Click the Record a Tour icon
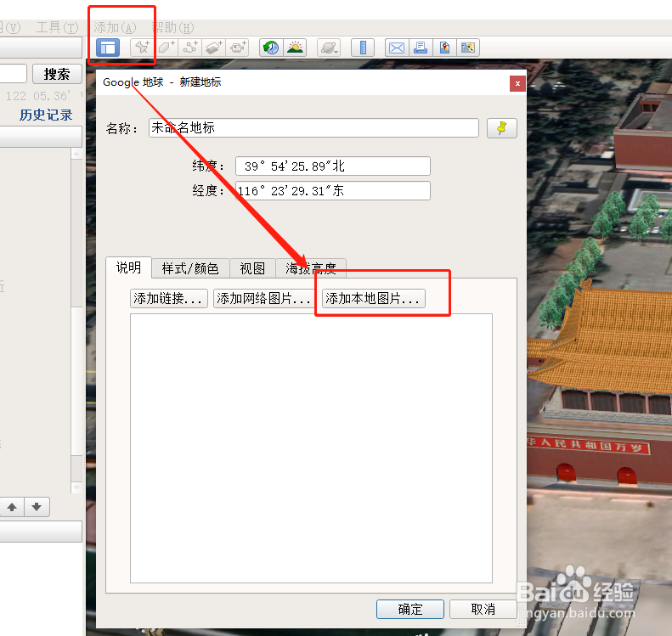 (x=237, y=48)
